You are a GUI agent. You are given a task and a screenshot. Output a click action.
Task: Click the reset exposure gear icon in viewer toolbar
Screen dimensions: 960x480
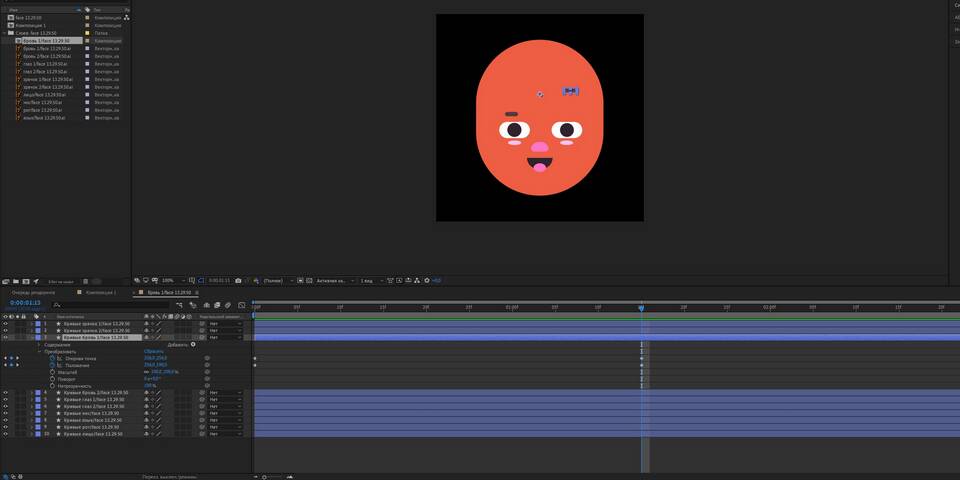[x=427, y=280]
